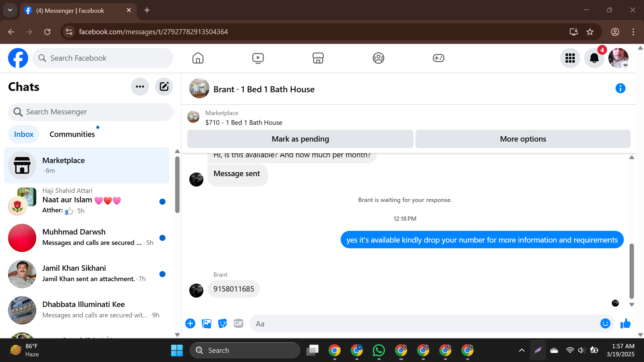Focus the Aa message input box
644x362 pixels.
point(425,324)
